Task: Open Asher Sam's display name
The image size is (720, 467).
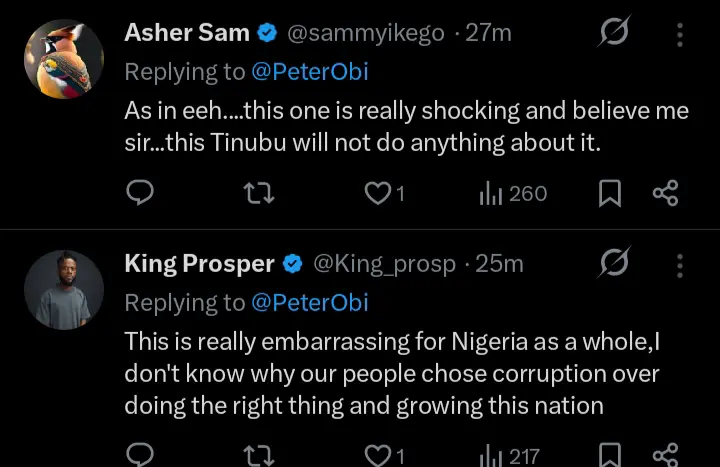Action: coord(187,33)
